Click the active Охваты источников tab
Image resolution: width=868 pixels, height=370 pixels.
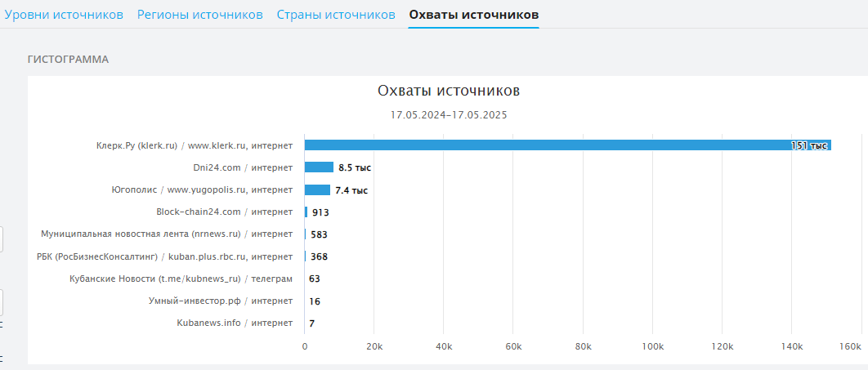point(474,15)
